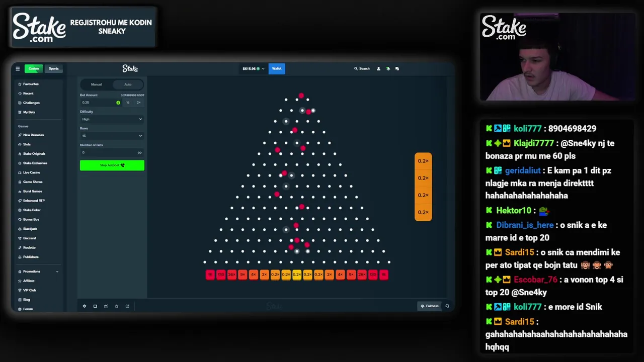Open Bonus Buy icon in sidebar
Image resolution: width=644 pixels, height=362 pixels.
[20, 219]
